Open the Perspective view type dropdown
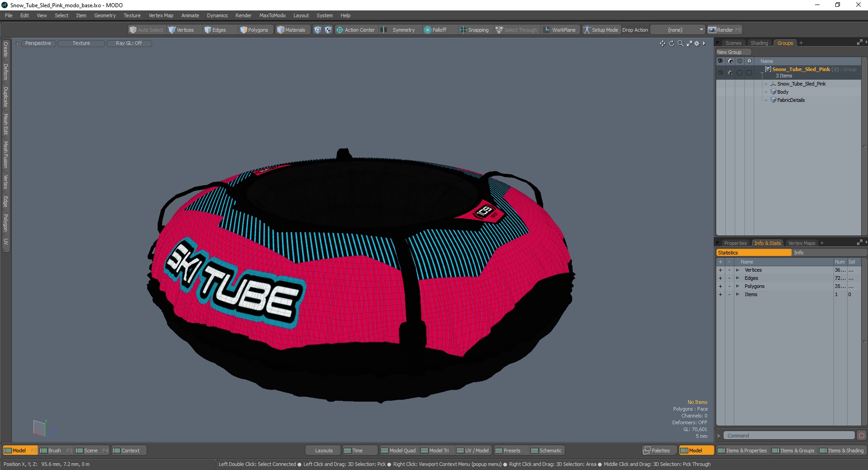 click(x=38, y=43)
